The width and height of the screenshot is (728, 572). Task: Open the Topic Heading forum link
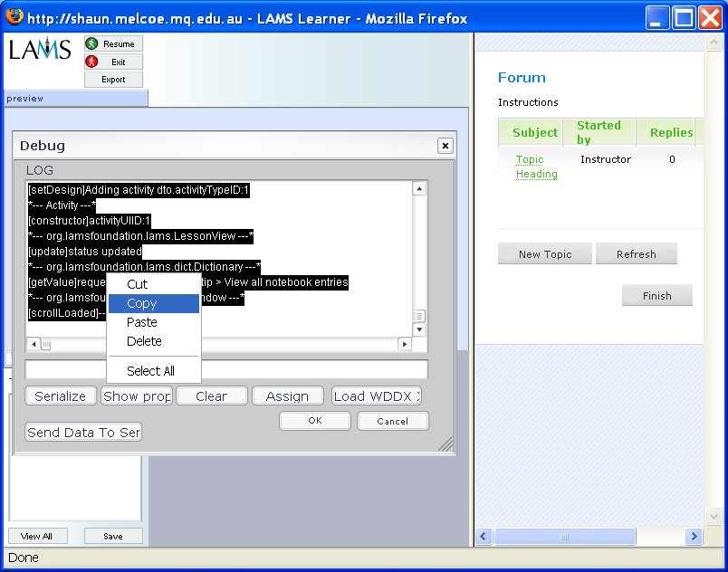pos(536,167)
